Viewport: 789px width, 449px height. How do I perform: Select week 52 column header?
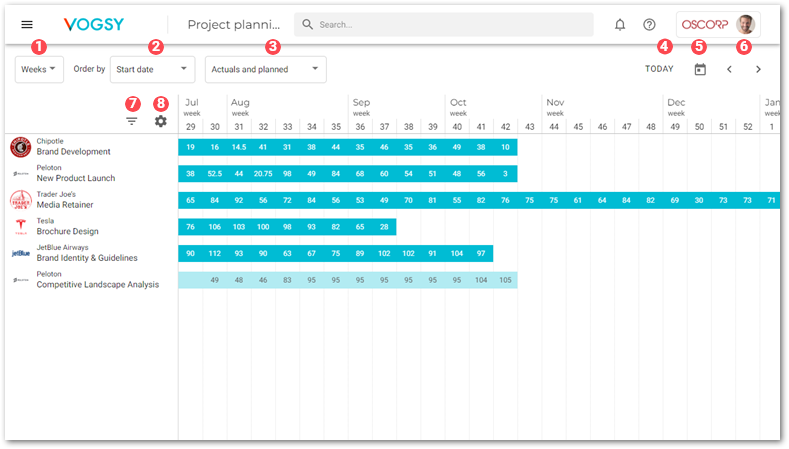pos(748,127)
